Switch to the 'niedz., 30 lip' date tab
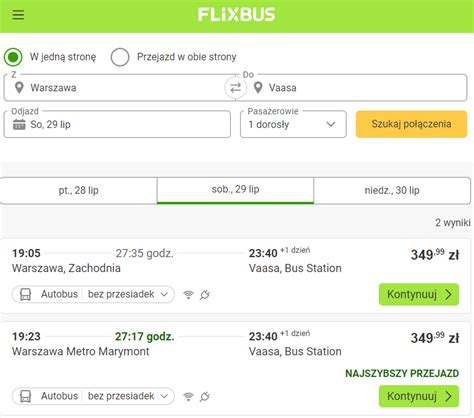The image size is (474, 418). tap(392, 190)
